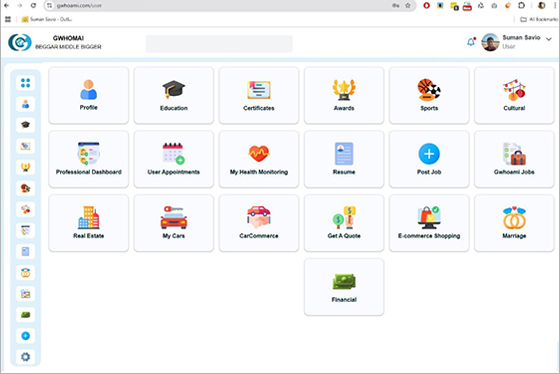Open the Marriage rings card
Image resolution: width=560 pixels, height=374 pixels.
tap(514, 223)
